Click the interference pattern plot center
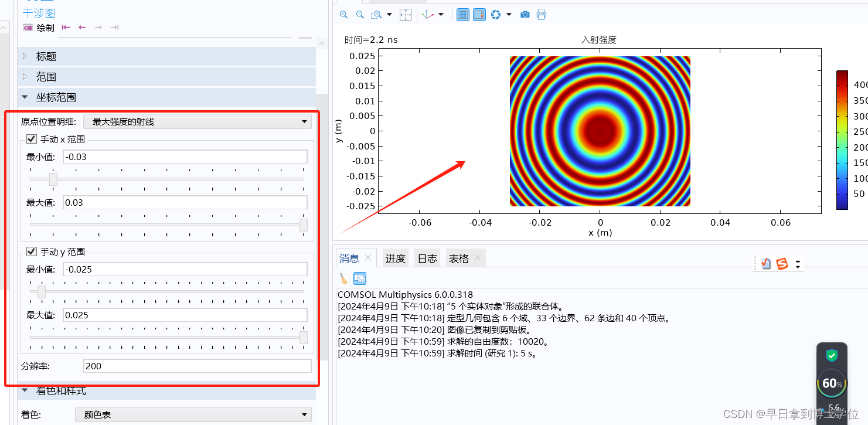 [x=600, y=131]
